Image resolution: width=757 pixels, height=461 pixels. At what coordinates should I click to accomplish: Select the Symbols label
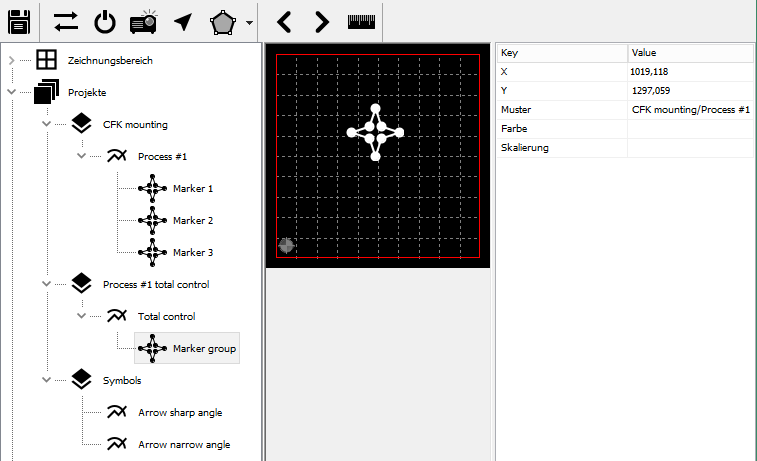[x=122, y=380]
